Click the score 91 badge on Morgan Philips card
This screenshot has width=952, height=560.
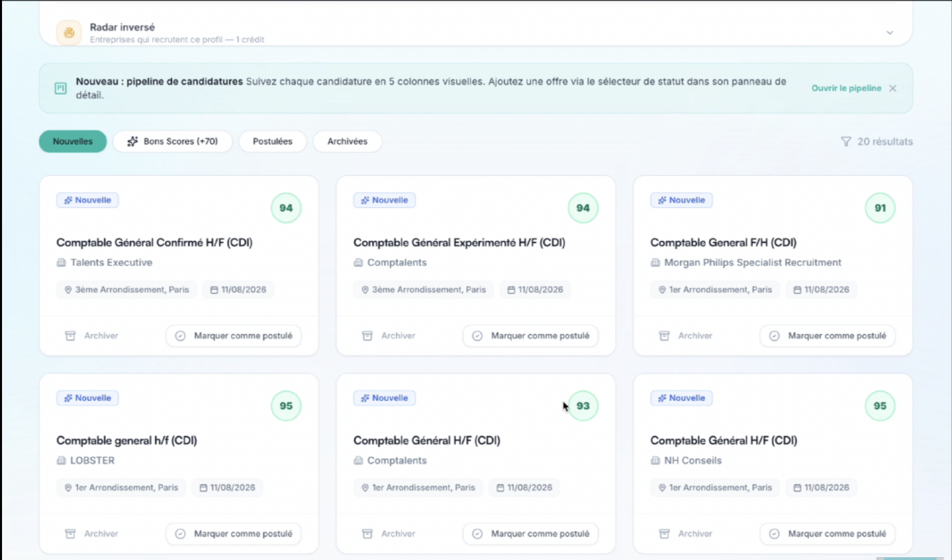click(x=880, y=208)
